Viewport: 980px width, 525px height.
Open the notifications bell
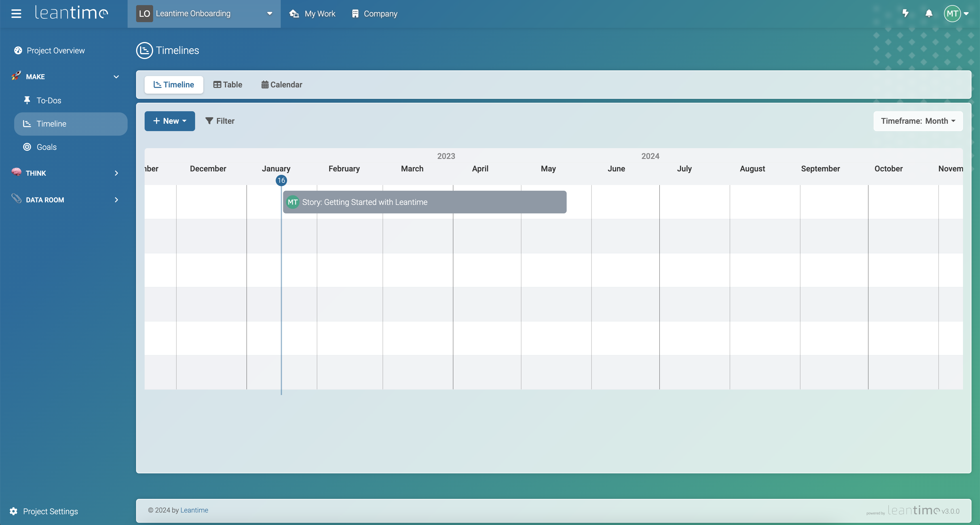coord(929,14)
